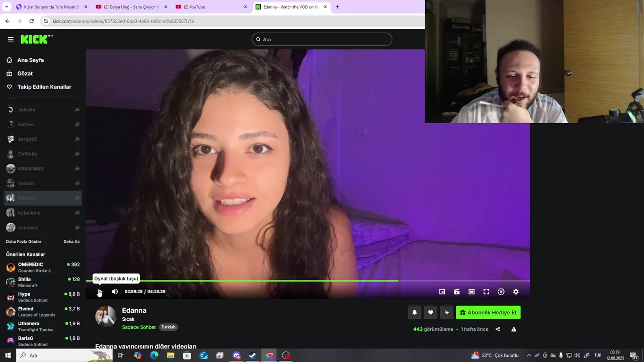Viewport: 644px width, 362px height.
Task: Open followed channel bufavo
Action: (x=43, y=124)
